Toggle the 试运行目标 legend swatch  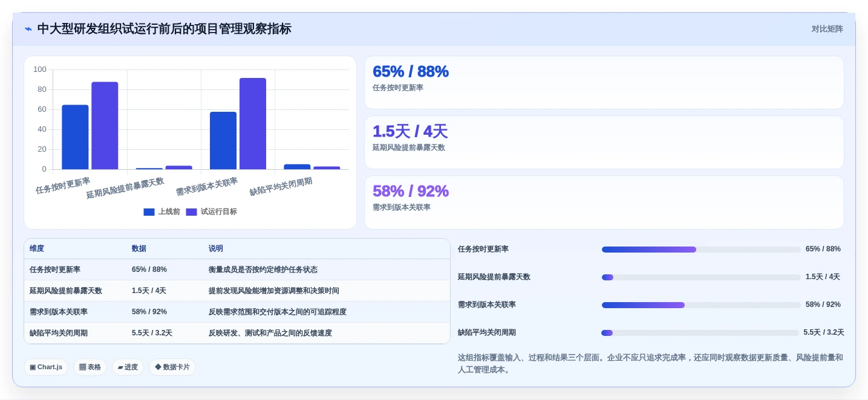coord(191,212)
